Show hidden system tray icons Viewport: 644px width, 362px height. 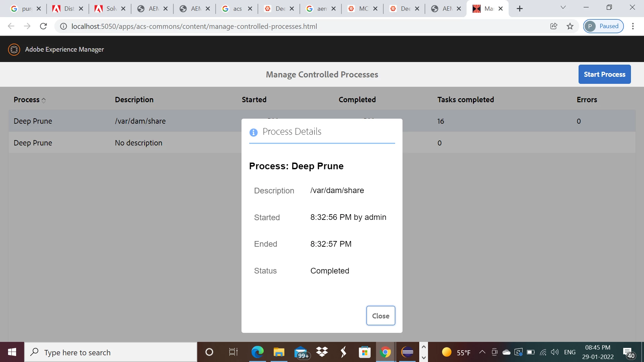click(x=482, y=352)
